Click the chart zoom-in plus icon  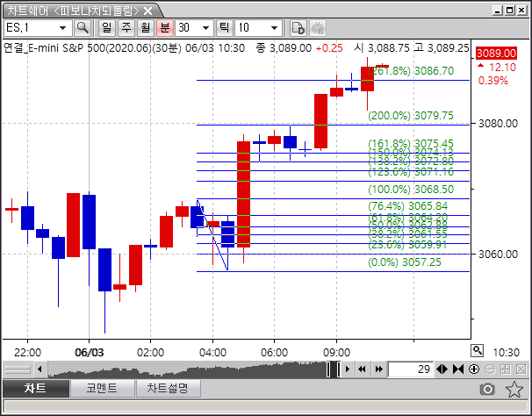tap(475, 369)
